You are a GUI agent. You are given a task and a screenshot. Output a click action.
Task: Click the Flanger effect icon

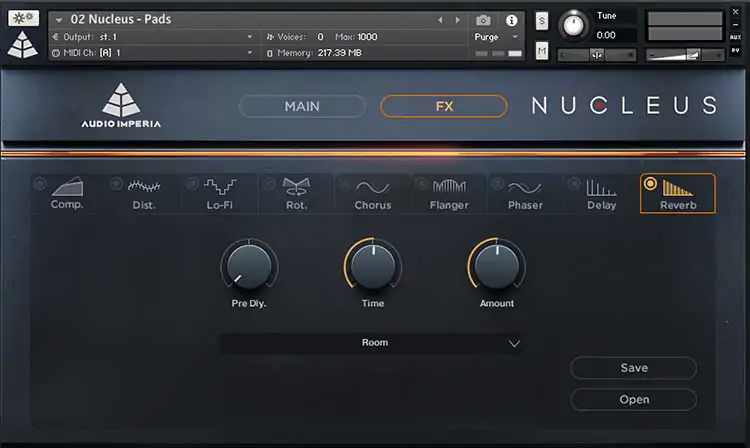[x=449, y=186]
